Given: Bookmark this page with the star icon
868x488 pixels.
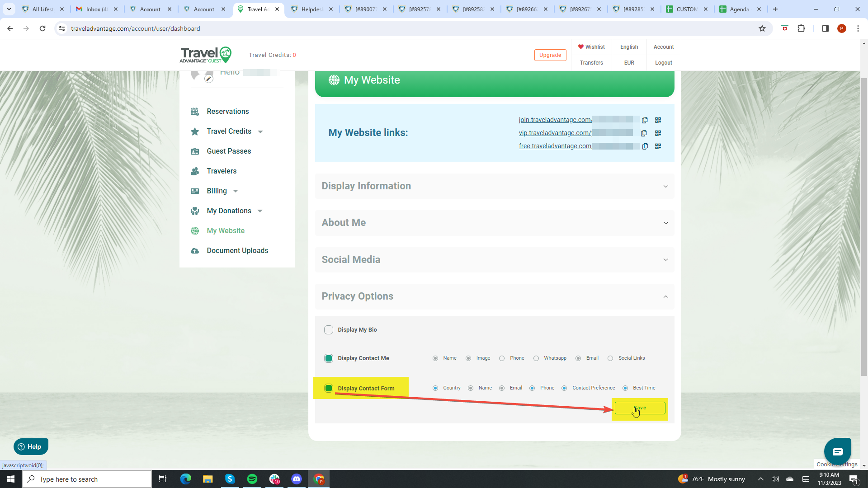Looking at the screenshot, I should pos(762,28).
